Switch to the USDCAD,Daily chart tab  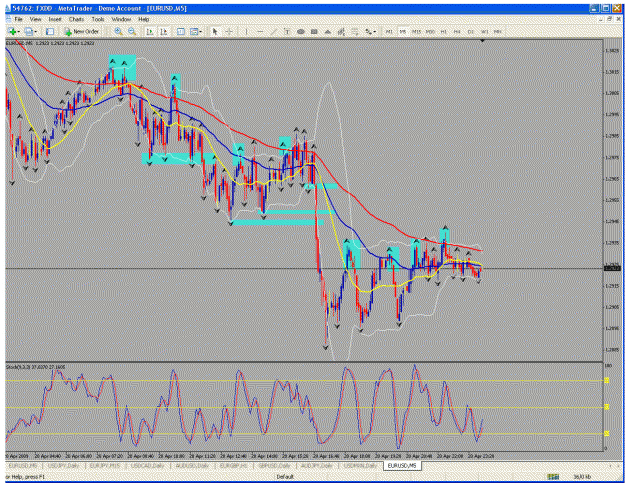click(147, 465)
